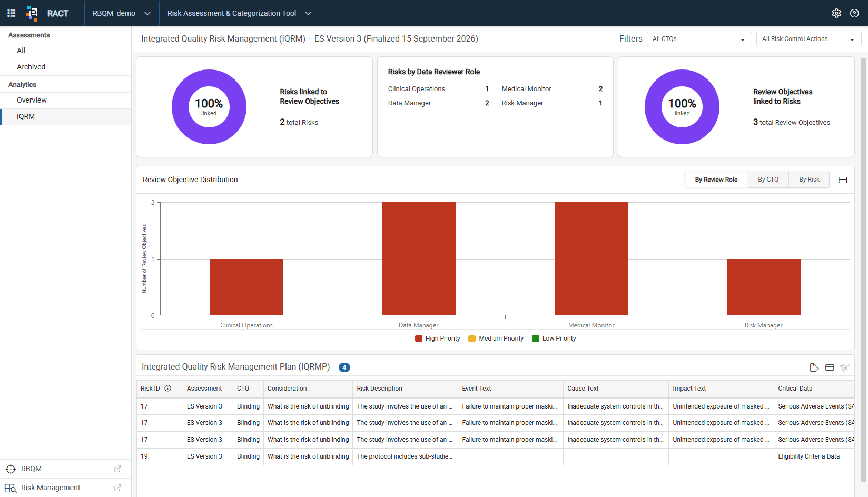The width and height of the screenshot is (868, 497).
Task: Click the clear filter funnel icon
Action: [x=845, y=367]
